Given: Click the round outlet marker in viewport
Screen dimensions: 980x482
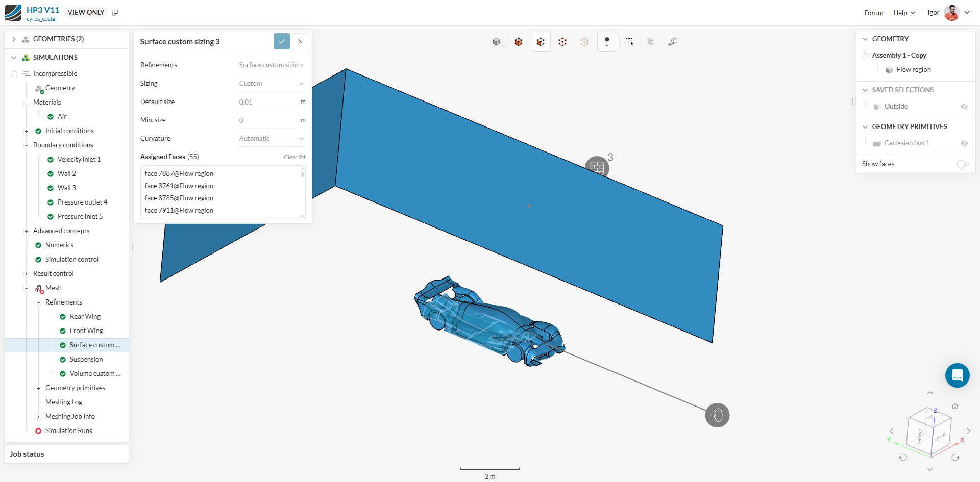Looking at the screenshot, I should click(717, 415).
